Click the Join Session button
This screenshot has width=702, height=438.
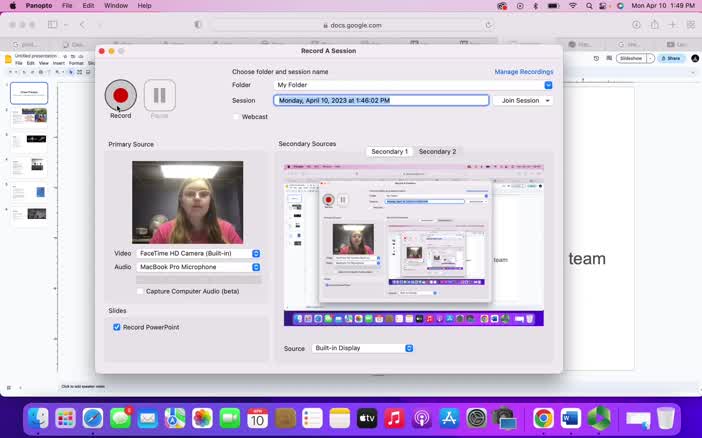[523, 100]
